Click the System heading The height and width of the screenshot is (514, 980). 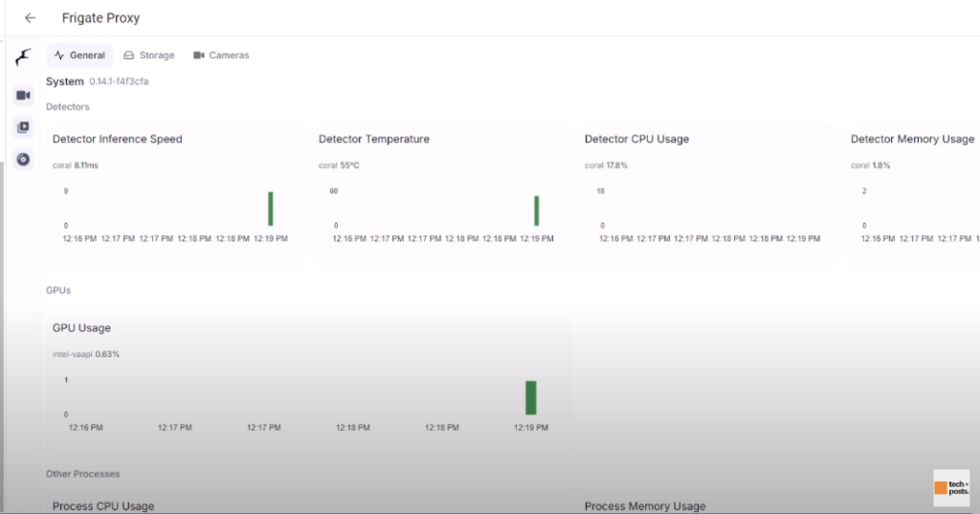[64, 81]
